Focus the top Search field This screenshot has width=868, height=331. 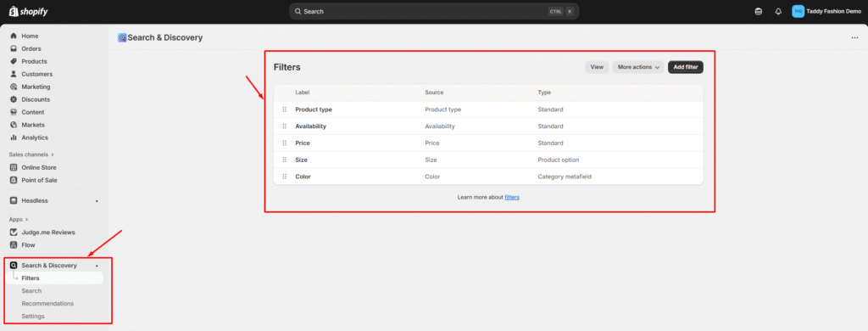click(x=434, y=11)
